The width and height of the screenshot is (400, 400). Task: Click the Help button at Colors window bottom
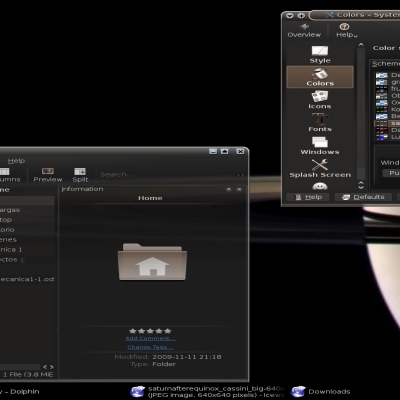coord(308,197)
